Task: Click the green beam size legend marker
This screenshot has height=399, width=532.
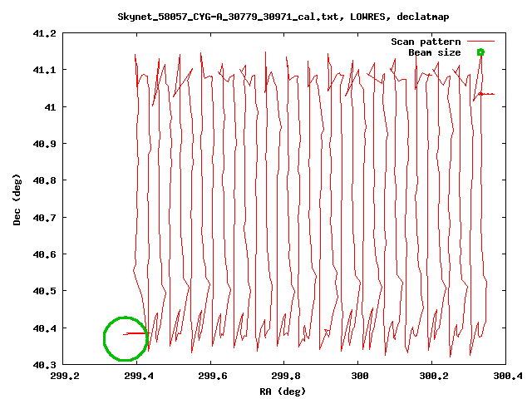Action: [x=480, y=52]
